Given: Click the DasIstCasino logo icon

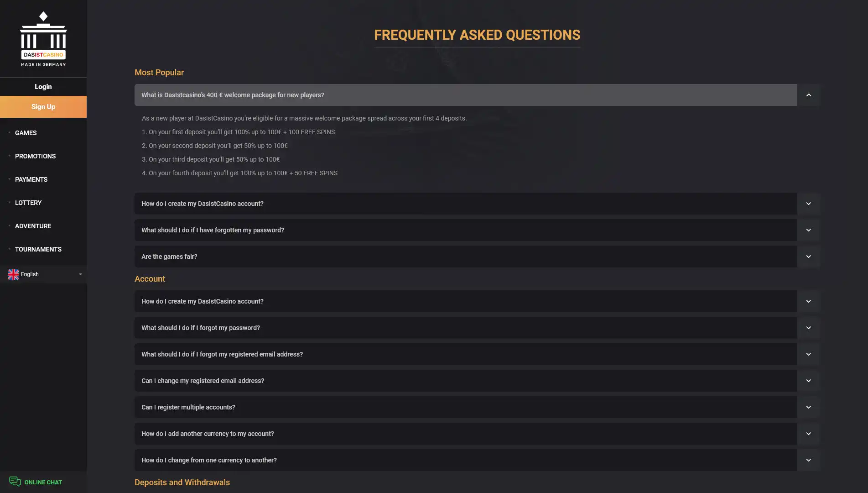Looking at the screenshot, I should 43,39.
